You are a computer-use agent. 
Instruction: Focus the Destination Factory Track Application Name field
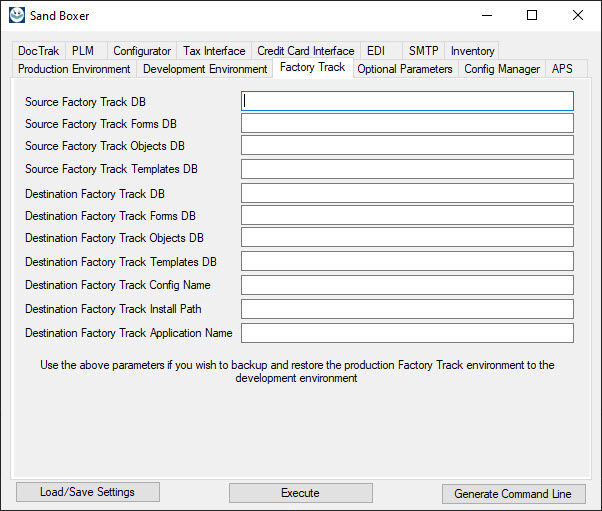(x=407, y=333)
